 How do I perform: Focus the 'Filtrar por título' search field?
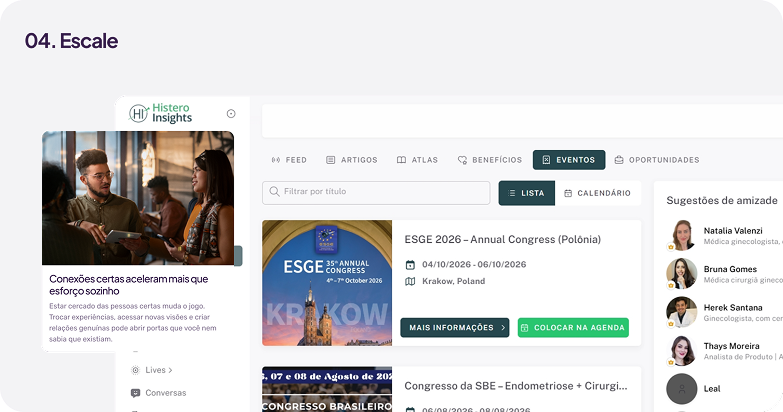click(x=376, y=193)
